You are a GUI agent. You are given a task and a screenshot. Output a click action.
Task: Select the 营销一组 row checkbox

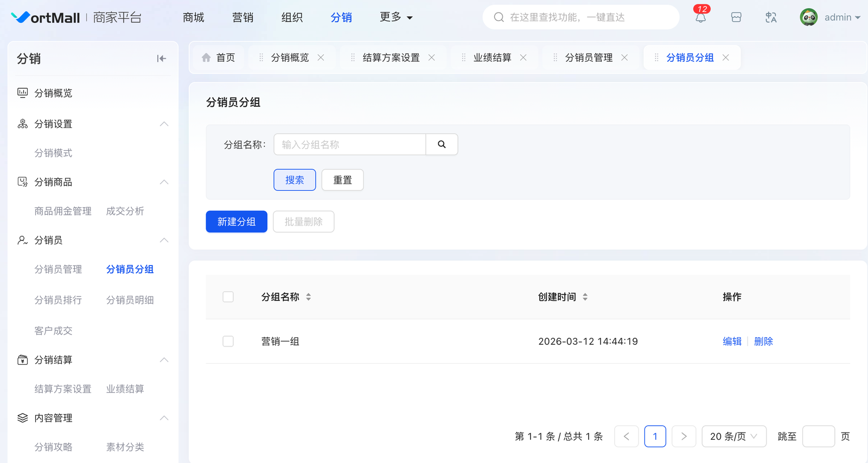pyautogui.click(x=228, y=342)
